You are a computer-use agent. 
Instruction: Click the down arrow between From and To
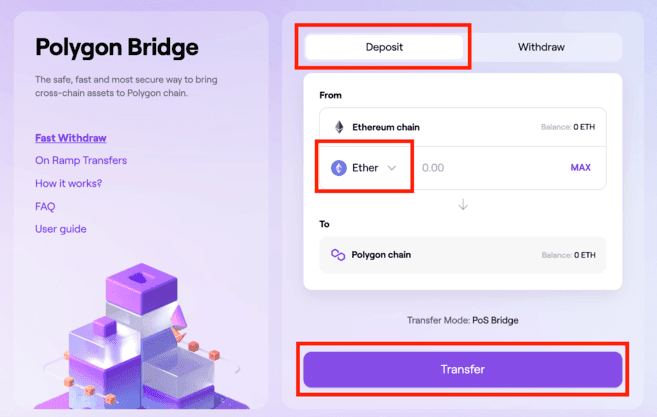point(462,205)
